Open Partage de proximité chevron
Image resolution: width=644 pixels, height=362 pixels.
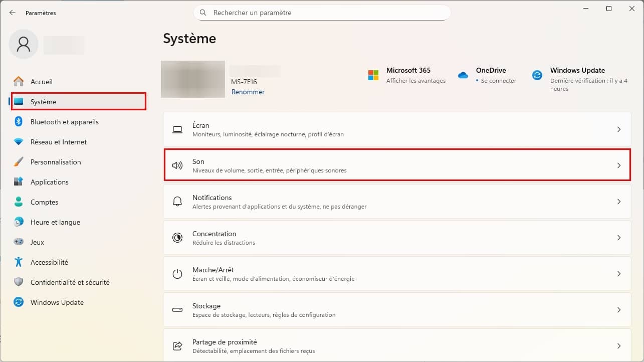click(619, 346)
